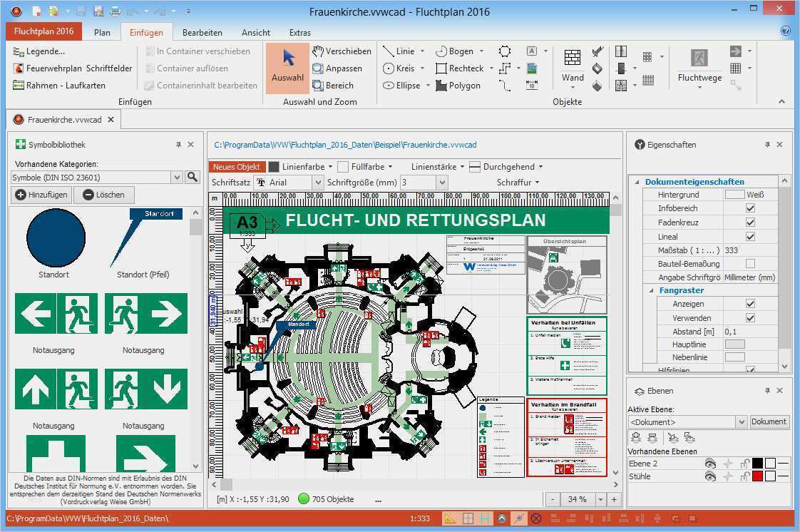Click the Hinzufügen button
Screen dimensions: 800x532
(41, 195)
